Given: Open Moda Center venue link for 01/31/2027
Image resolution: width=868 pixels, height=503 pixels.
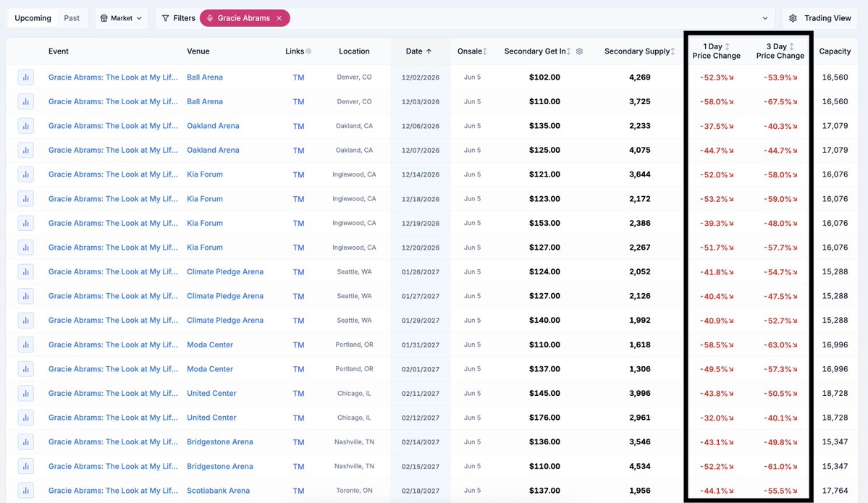Looking at the screenshot, I should tap(210, 345).
